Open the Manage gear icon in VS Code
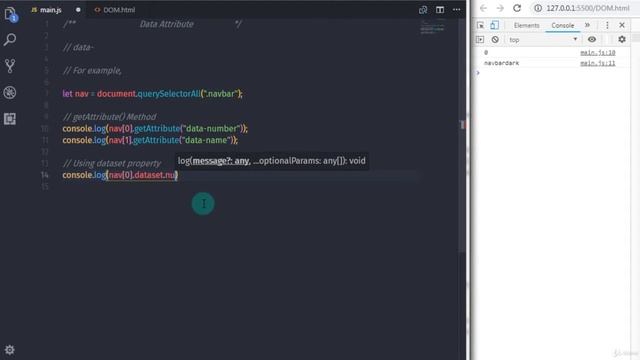Screen dimensions: 640x360 [9, 350]
